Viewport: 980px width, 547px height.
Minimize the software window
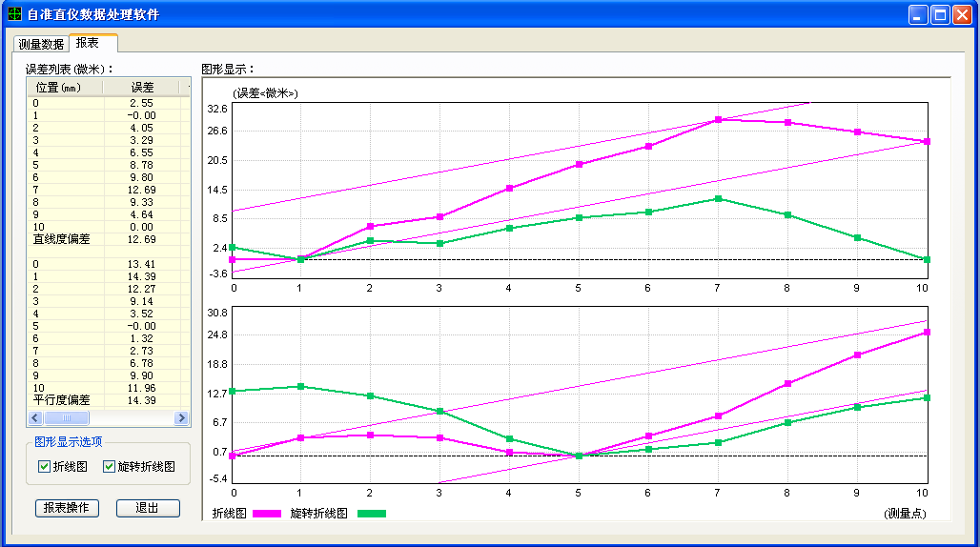[918, 15]
